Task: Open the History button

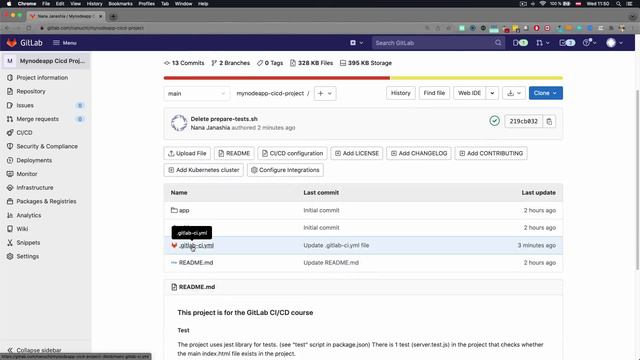Action: click(x=401, y=93)
